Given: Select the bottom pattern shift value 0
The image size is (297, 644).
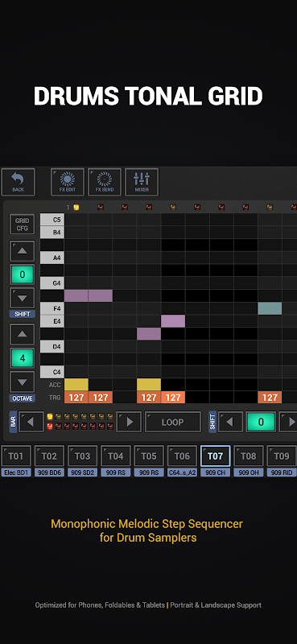Looking at the screenshot, I should tap(261, 422).
